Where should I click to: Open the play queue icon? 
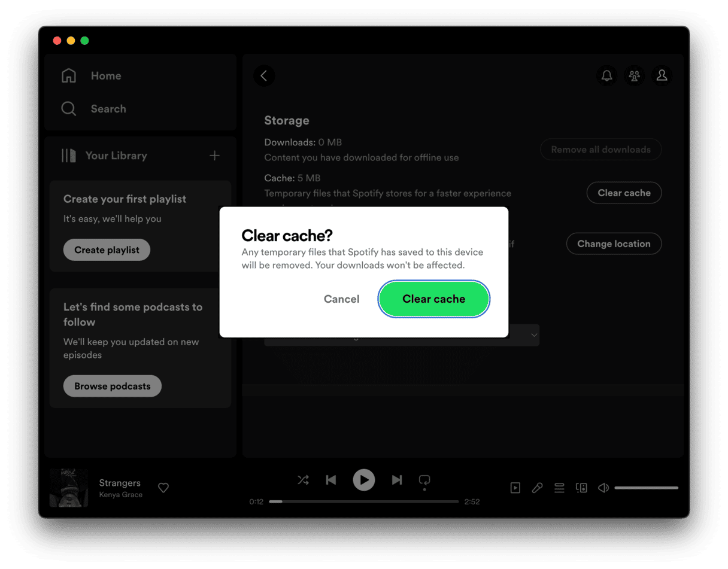pos(559,488)
